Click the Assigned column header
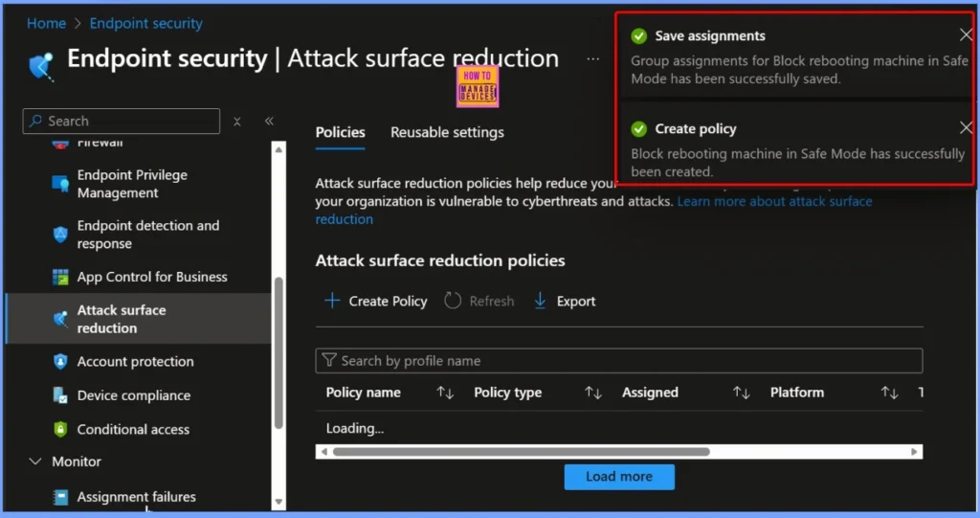980x518 pixels. coord(650,393)
